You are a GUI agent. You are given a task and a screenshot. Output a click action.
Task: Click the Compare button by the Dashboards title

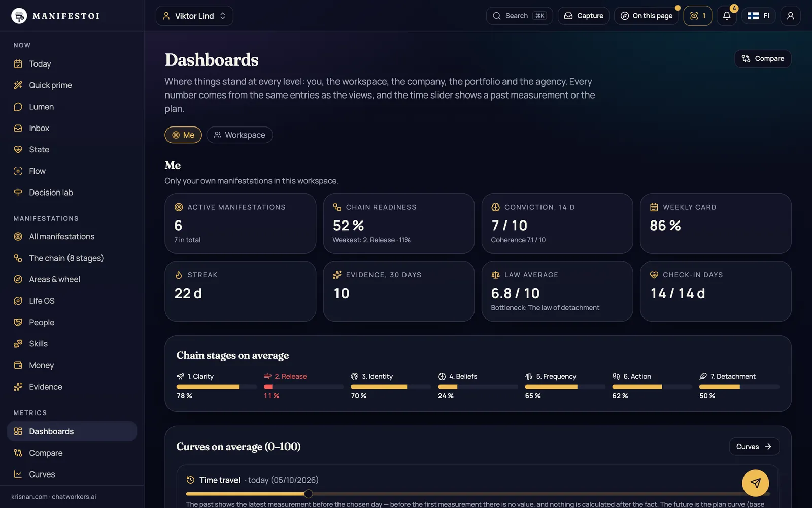[x=763, y=58]
